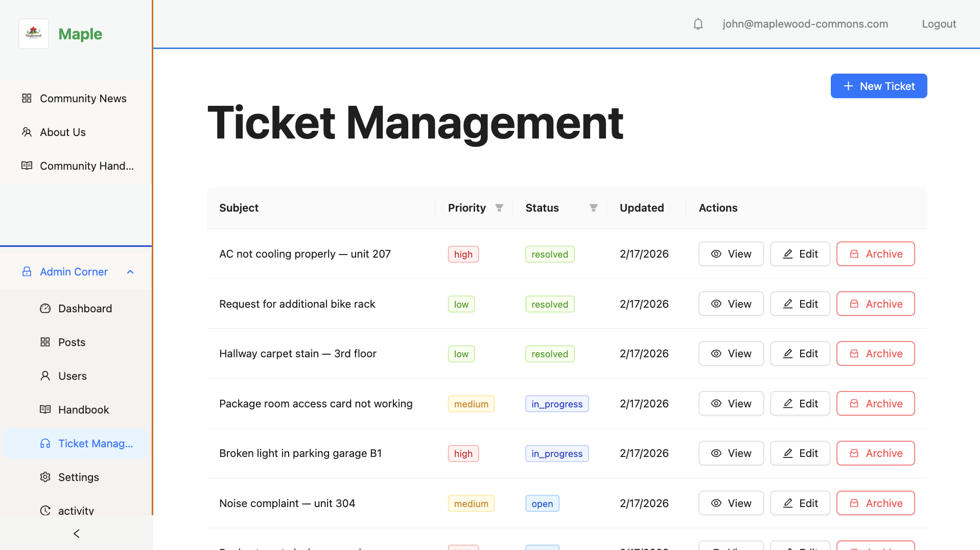The height and width of the screenshot is (550, 980).
Task: Go to the About Us page
Action: click(x=62, y=132)
